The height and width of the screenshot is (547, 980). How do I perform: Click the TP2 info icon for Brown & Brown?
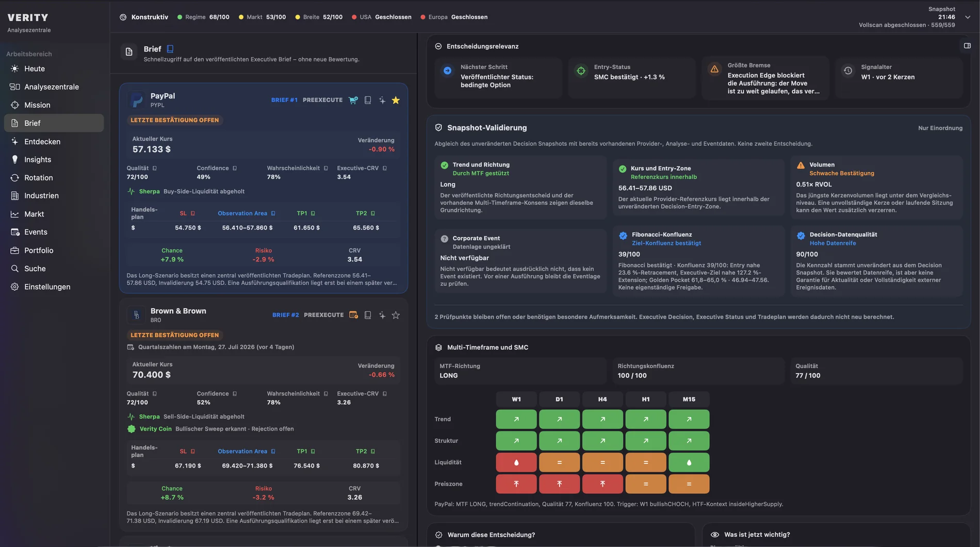373,452
